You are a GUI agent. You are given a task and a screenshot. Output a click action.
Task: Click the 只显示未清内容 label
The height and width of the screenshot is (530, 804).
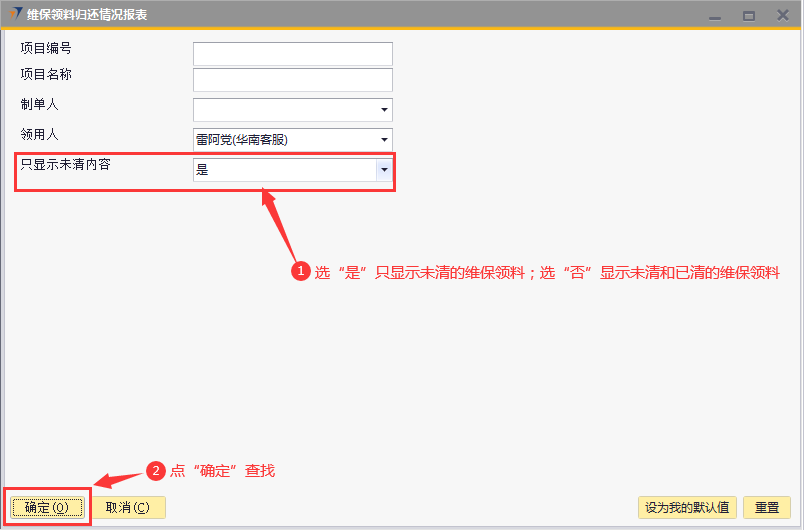66,164
